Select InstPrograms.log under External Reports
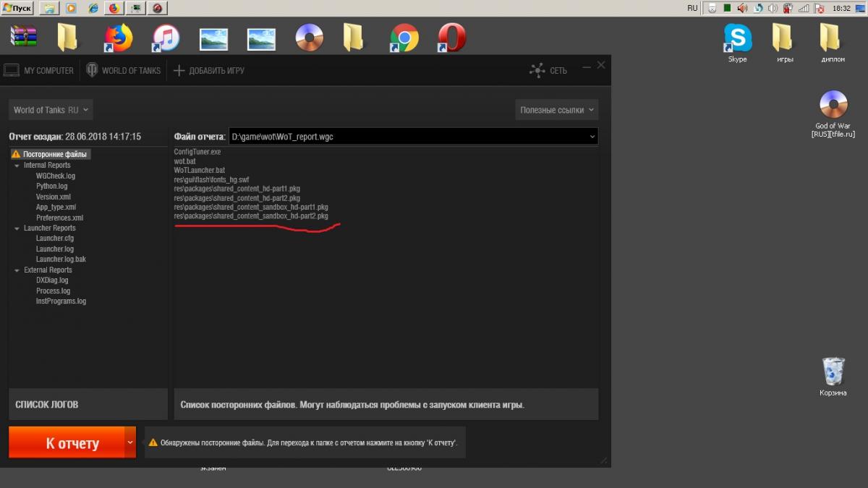Image resolution: width=868 pixels, height=488 pixels. click(61, 301)
